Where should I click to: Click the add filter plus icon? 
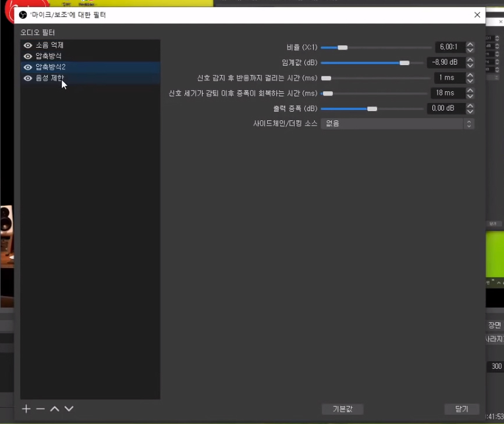click(26, 409)
